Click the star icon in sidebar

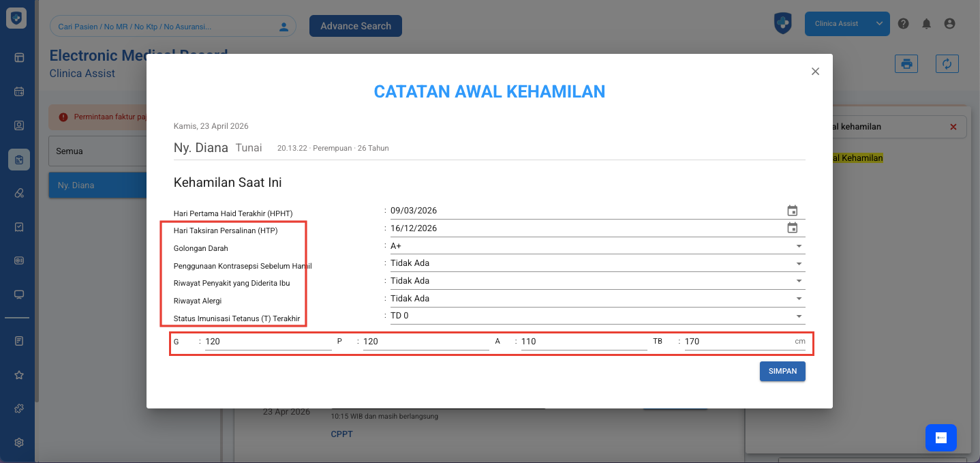pyautogui.click(x=19, y=375)
